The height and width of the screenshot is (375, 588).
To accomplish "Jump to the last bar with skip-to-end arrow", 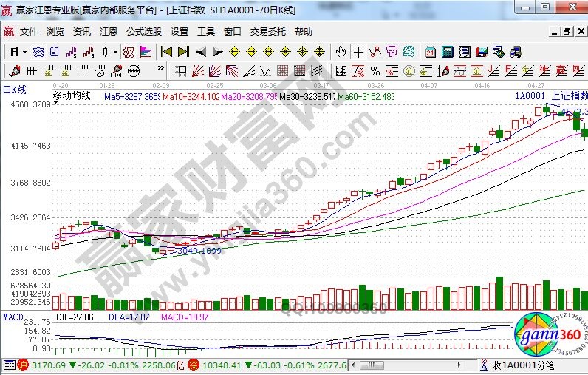I will pos(183,52).
